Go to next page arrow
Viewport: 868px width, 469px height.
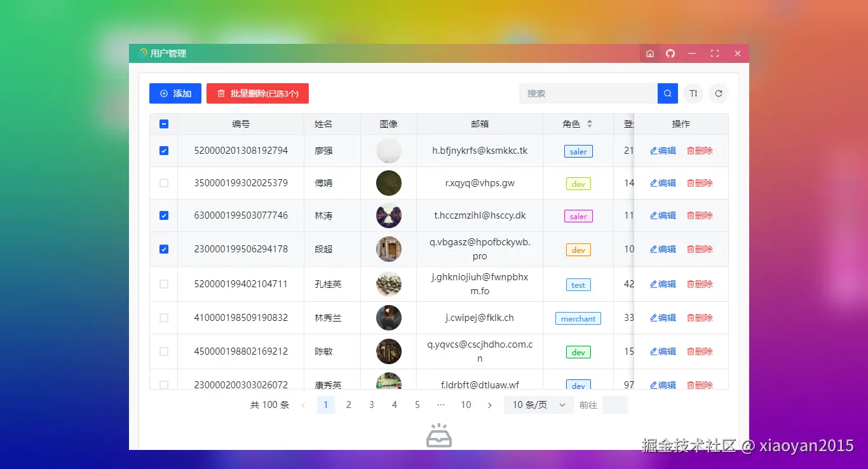(489, 405)
